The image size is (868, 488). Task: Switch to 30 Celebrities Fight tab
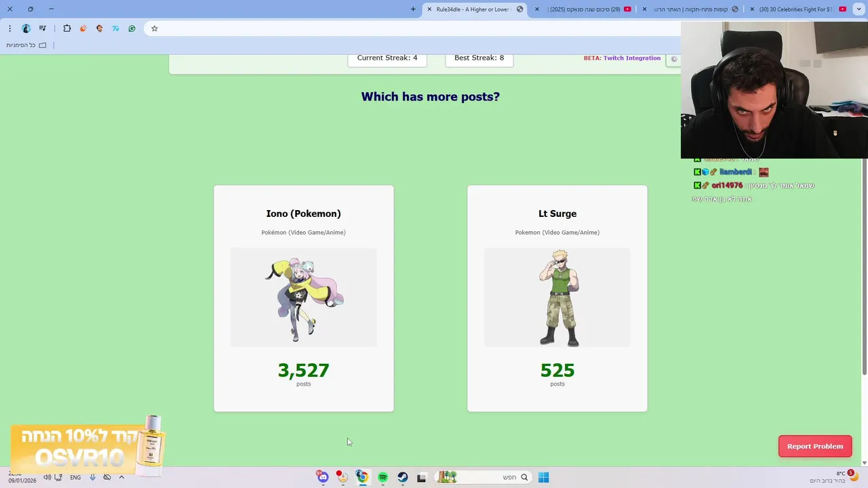798,9
